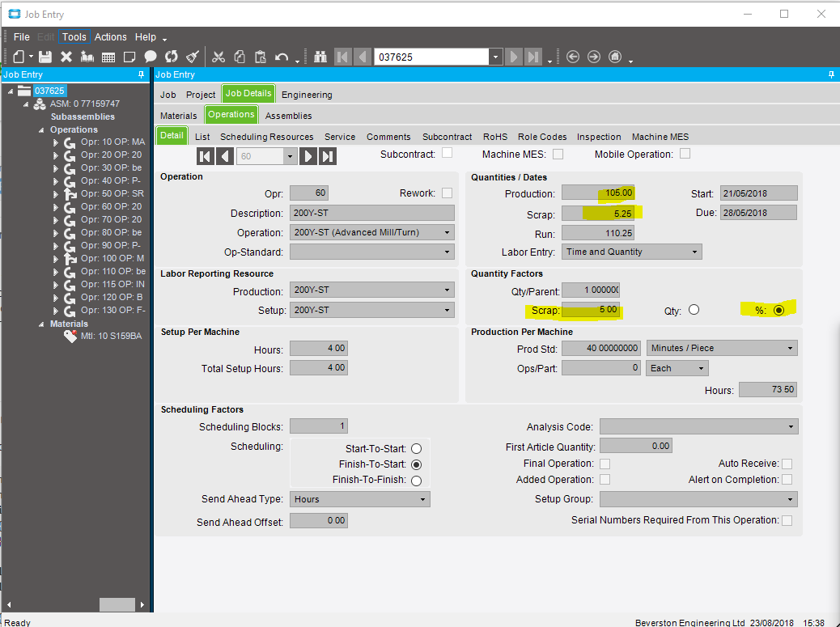Click the Description input field
Image resolution: width=840 pixels, height=627 pixels.
click(x=371, y=213)
